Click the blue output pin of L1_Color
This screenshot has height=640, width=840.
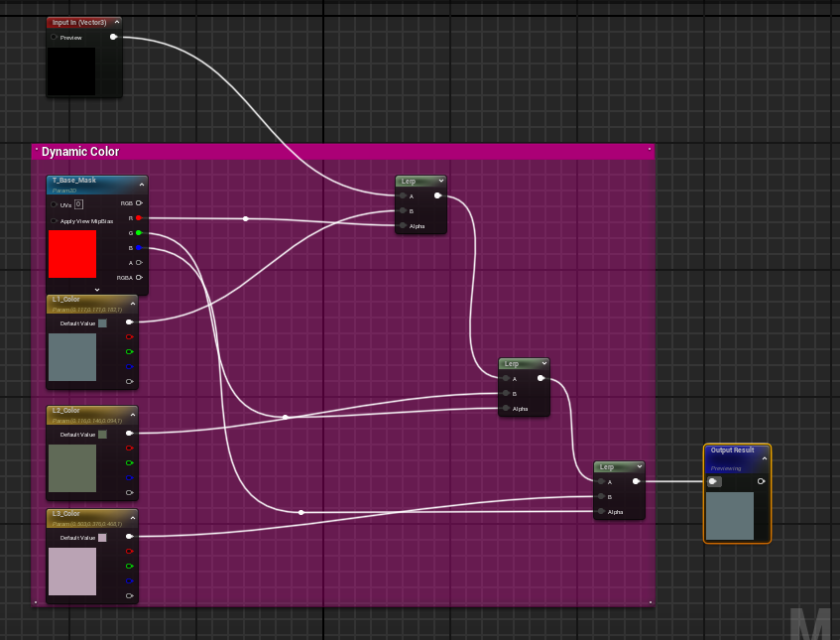(129, 366)
